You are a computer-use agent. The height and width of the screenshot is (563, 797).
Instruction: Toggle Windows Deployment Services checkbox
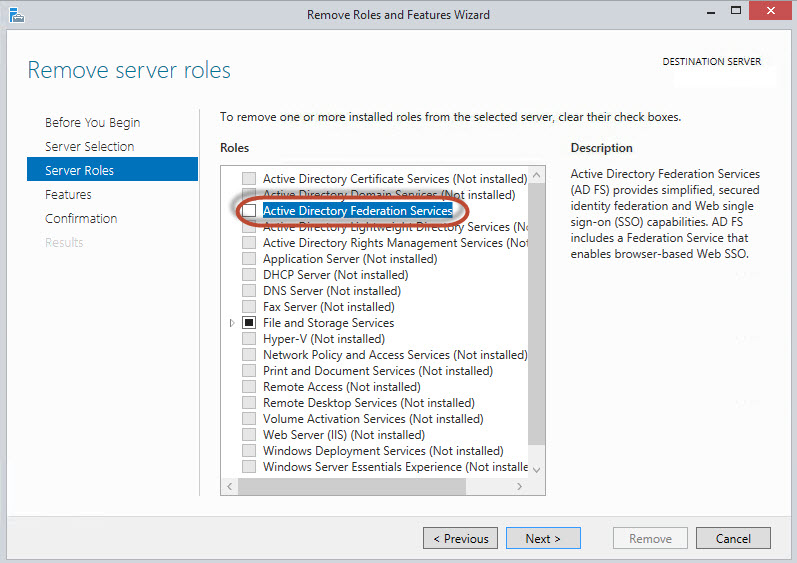point(249,451)
